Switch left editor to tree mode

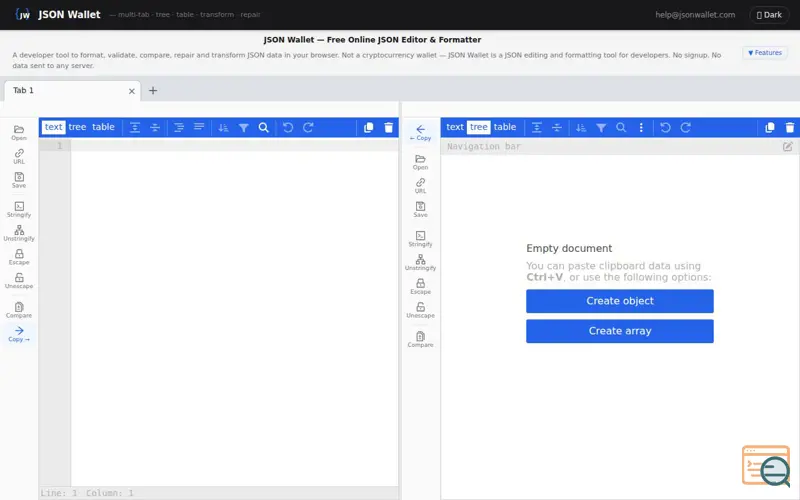[x=77, y=127]
